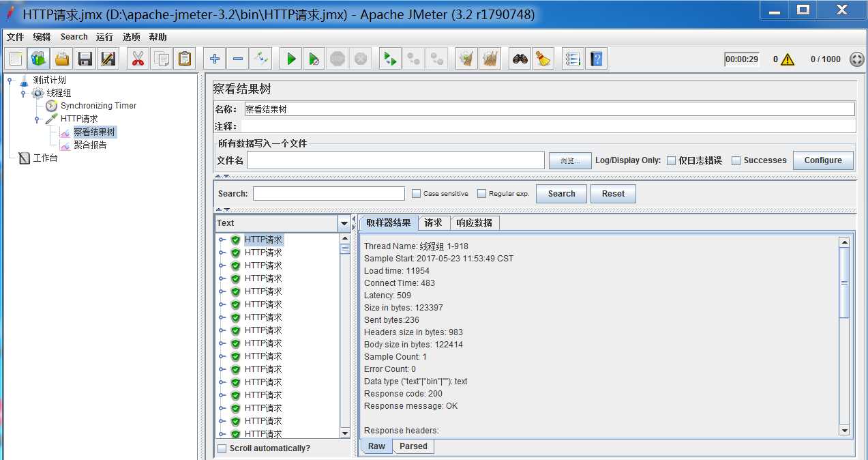This screenshot has width=868, height=460.
Task: Click the Configure button
Action: [823, 160]
